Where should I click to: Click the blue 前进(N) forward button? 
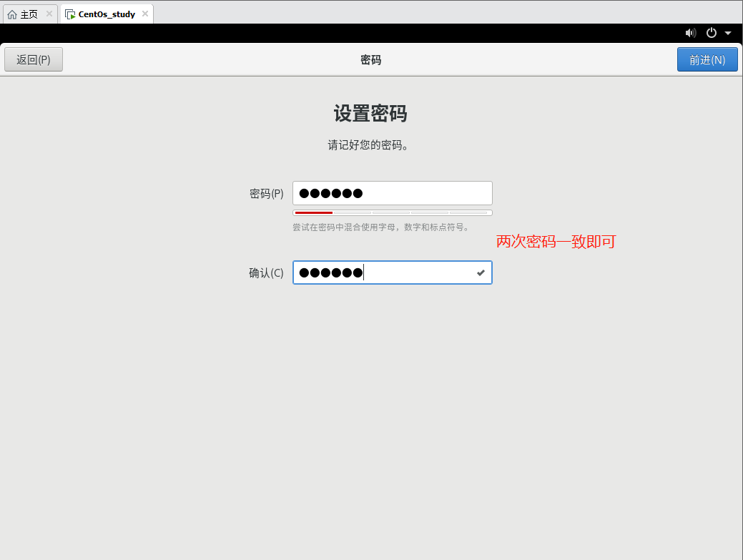707,59
